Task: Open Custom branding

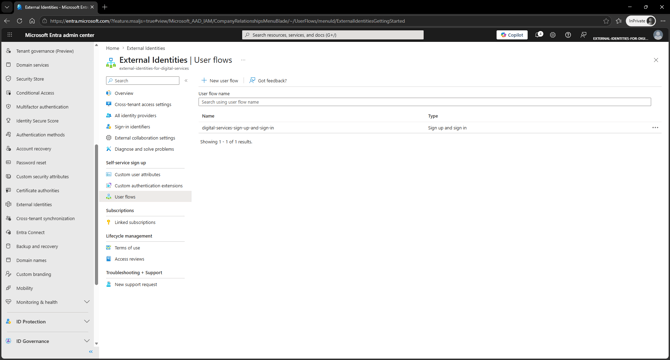Action: tap(33, 275)
